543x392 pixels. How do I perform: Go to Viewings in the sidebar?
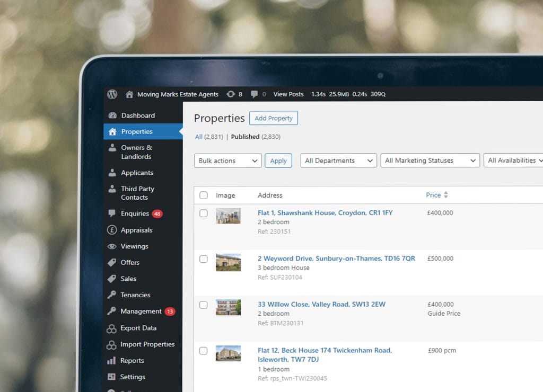click(134, 246)
